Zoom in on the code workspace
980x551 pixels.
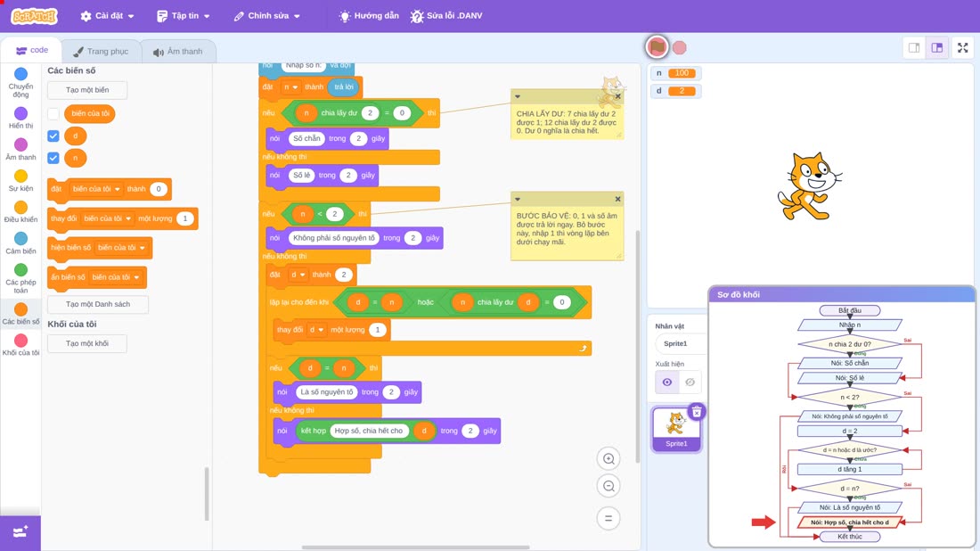(608, 458)
